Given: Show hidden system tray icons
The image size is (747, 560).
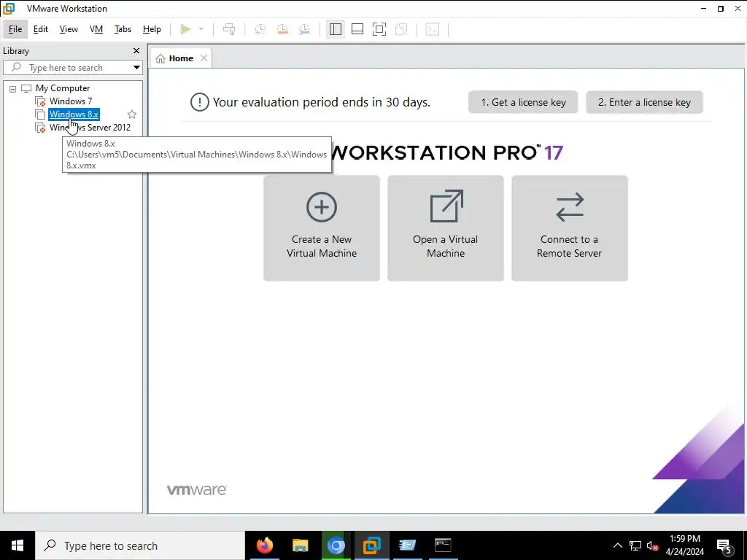Looking at the screenshot, I should 617,545.
